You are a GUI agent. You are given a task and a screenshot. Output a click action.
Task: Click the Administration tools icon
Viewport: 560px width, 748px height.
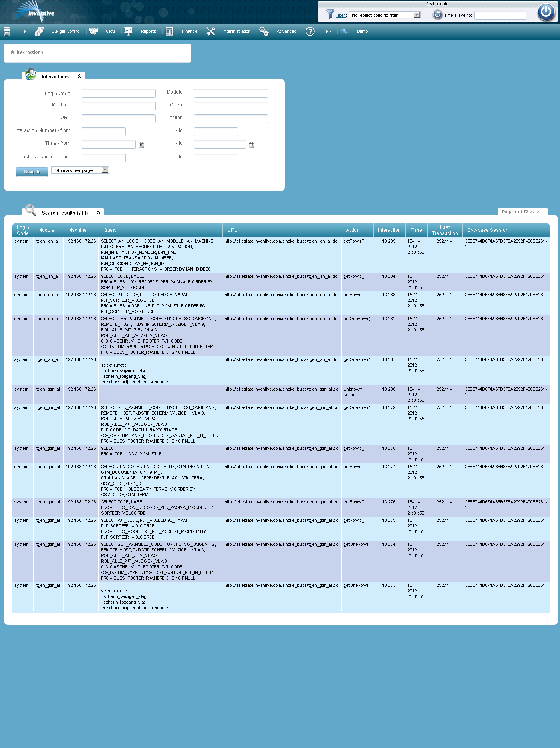tap(211, 32)
